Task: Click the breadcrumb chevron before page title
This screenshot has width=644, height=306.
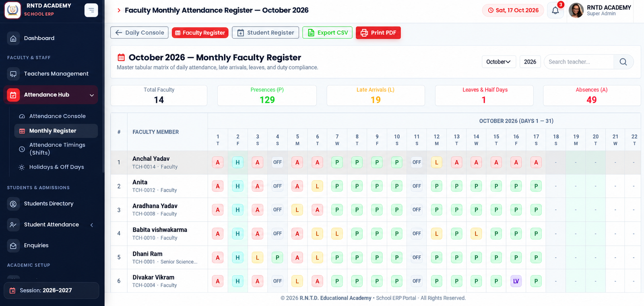Action: coord(119,10)
